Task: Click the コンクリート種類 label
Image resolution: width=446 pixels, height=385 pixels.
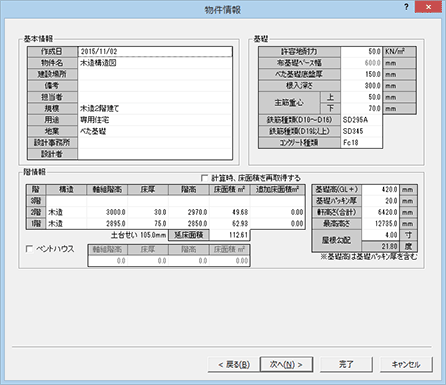Action: click(x=299, y=143)
